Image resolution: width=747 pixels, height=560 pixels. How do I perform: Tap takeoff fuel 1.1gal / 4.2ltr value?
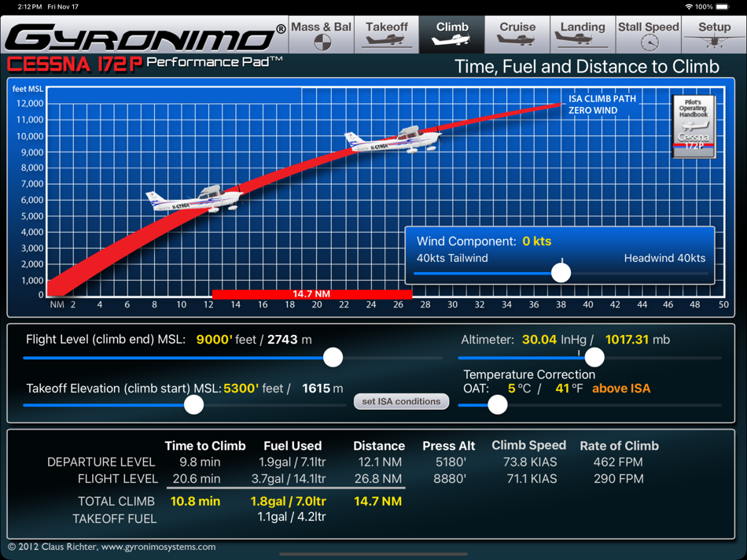click(x=292, y=517)
